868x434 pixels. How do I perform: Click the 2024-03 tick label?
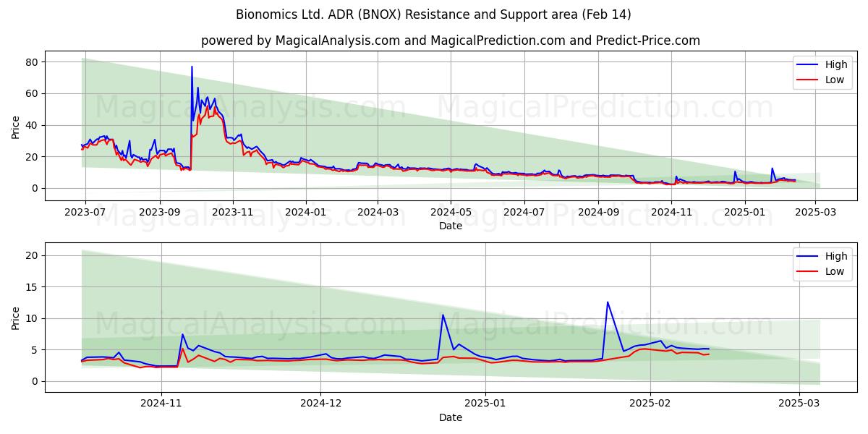click(378, 211)
